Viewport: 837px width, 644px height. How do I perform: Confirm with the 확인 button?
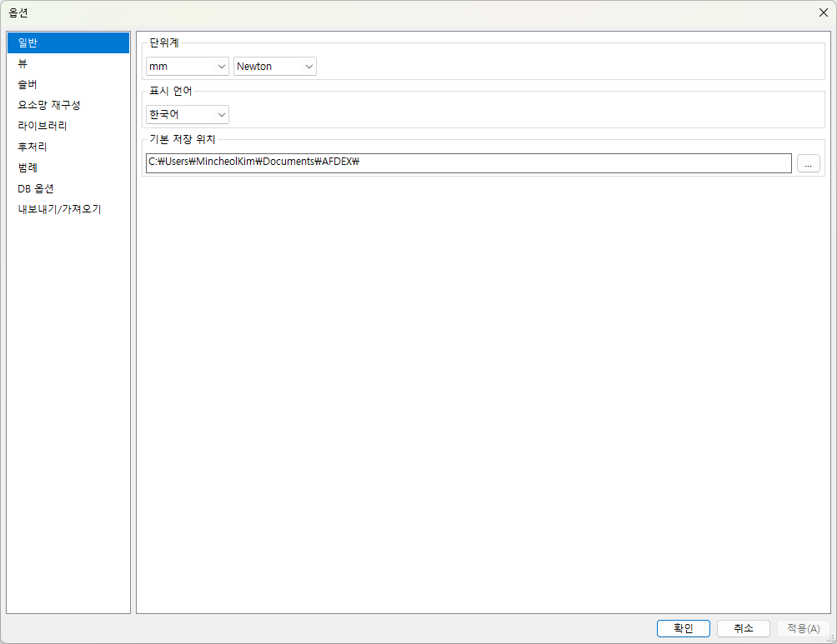coord(684,628)
